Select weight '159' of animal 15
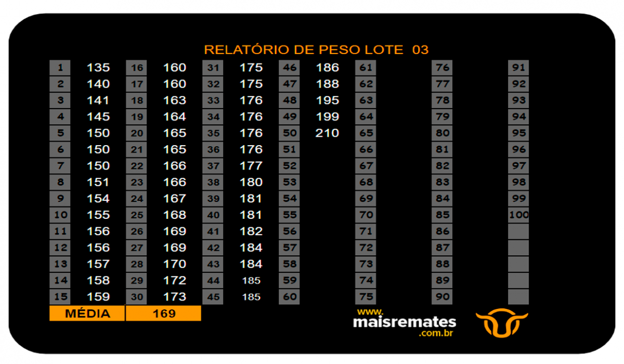This screenshot has width=624, height=364. click(98, 297)
